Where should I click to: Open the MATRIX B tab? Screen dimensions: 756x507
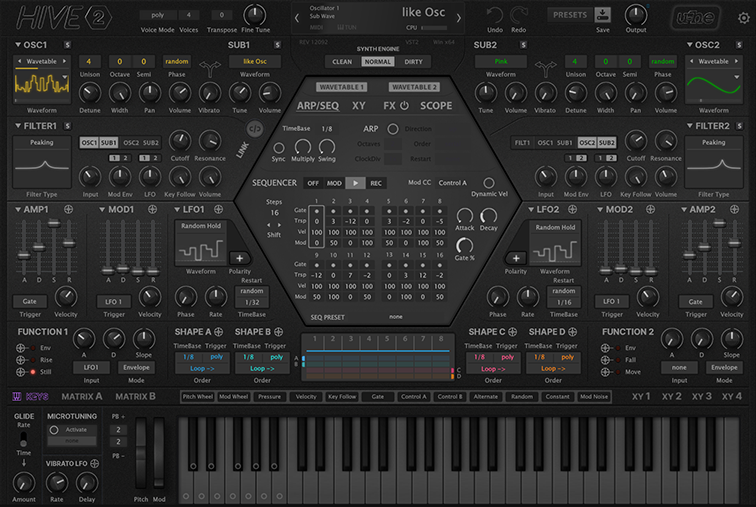coord(135,396)
